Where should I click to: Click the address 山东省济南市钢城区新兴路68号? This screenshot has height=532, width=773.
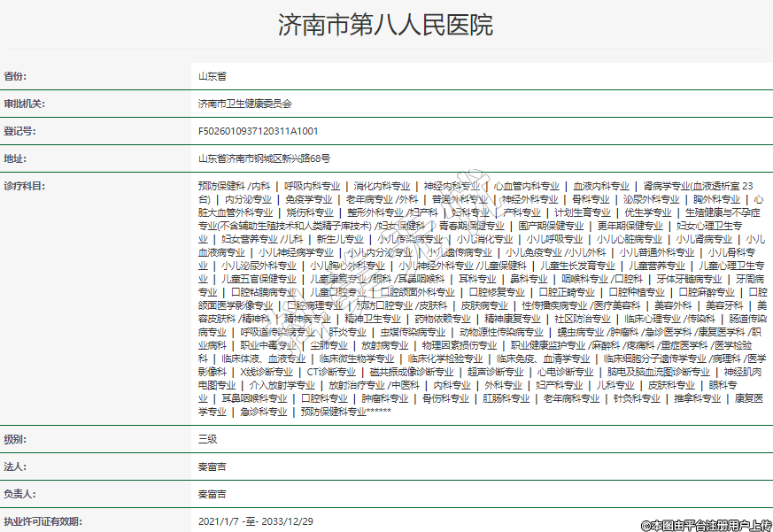click(x=264, y=158)
